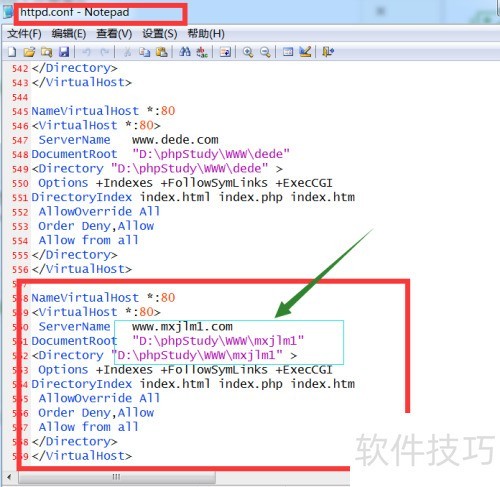The height and width of the screenshot is (487, 500).
Task: Click </VirtualHost> on line 556
Action: click(x=82, y=269)
